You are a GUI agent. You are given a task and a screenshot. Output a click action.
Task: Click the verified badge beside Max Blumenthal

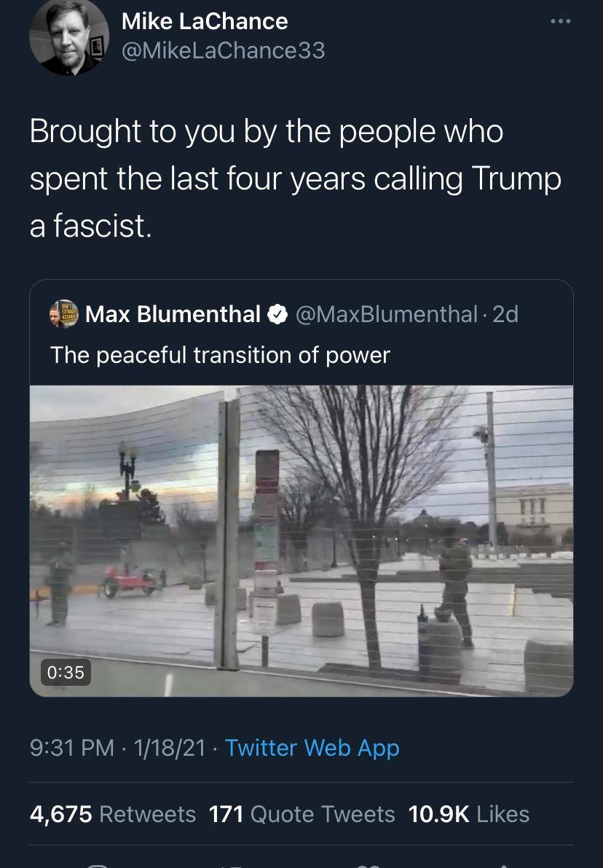[x=277, y=314]
